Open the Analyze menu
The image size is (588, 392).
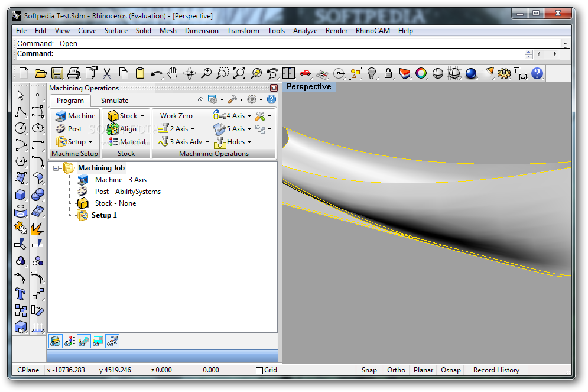pos(305,31)
